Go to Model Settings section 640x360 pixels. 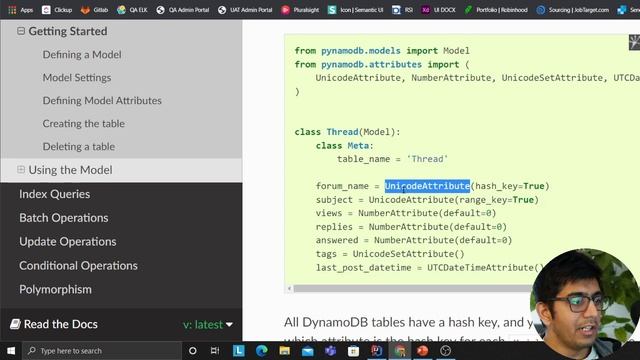(x=77, y=78)
